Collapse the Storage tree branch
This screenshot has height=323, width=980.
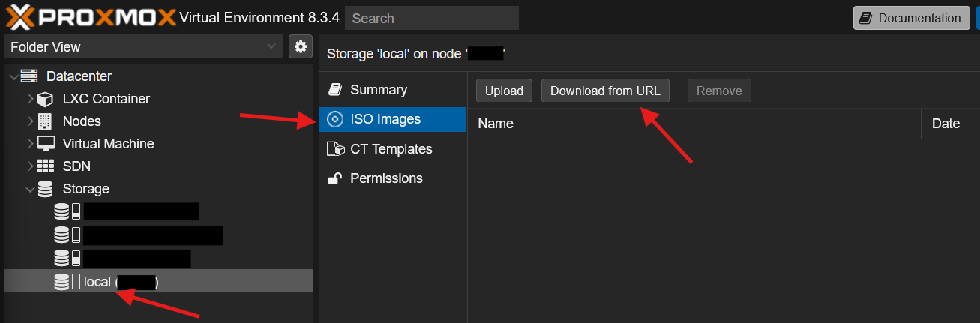(30, 189)
